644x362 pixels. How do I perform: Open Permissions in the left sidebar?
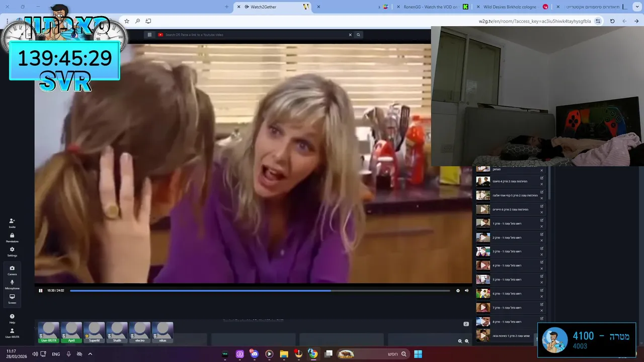pyautogui.click(x=12, y=238)
